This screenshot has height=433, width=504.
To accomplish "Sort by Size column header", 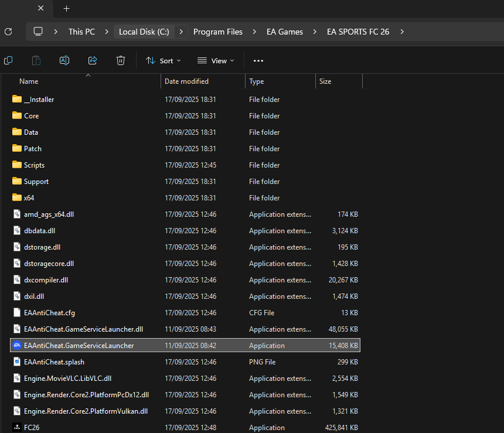I will click(x=325, y=81).
